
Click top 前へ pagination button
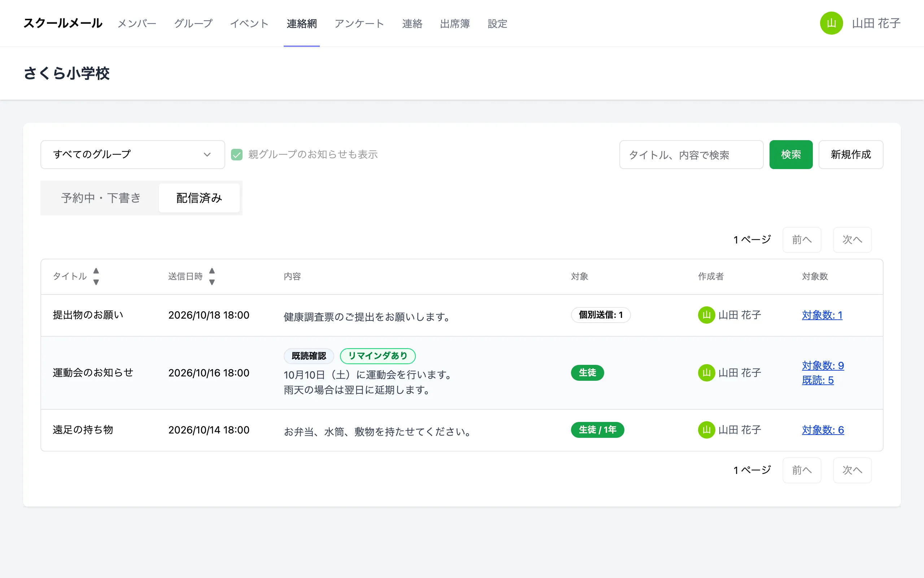coord(802,240)
